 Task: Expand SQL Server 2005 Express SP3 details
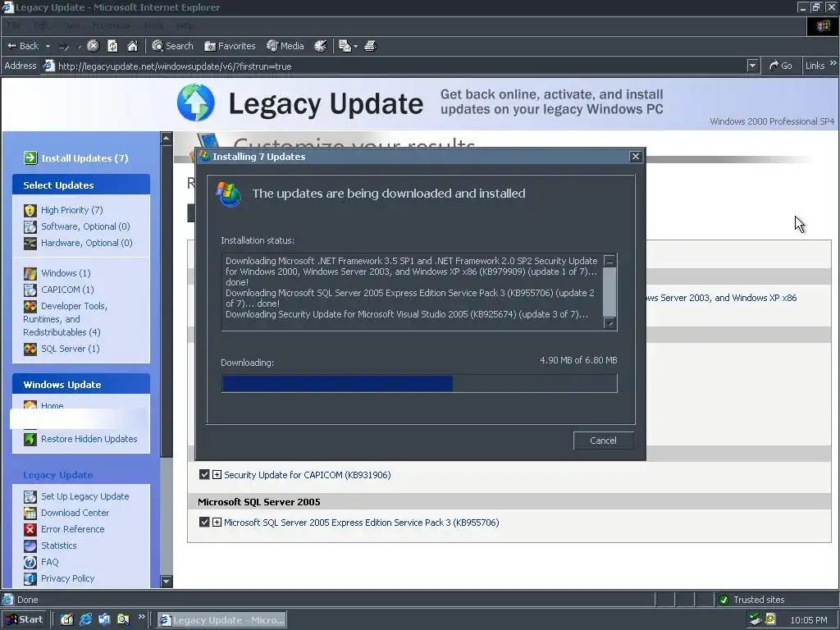[217, 522]
